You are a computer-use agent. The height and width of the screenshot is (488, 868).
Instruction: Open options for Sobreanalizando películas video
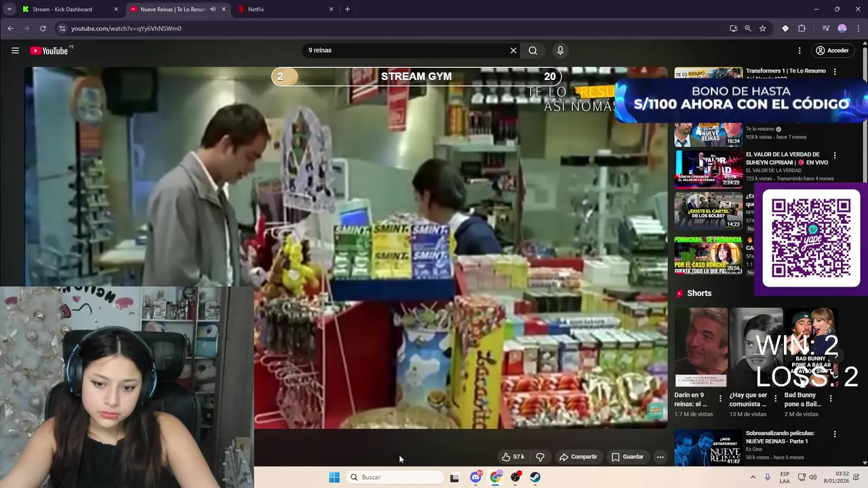(835, 434)
